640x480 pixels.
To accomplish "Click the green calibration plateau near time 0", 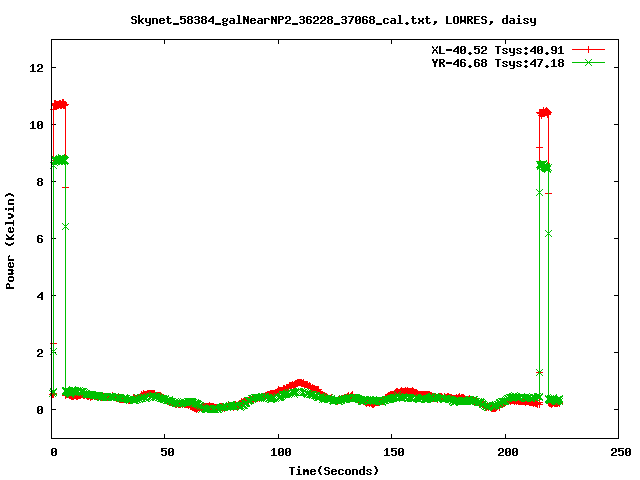I will (x=60, y=160).
